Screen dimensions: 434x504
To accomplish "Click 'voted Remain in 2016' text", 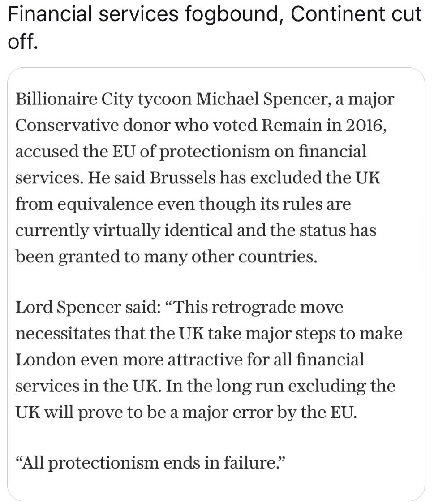I will point(280,126).
